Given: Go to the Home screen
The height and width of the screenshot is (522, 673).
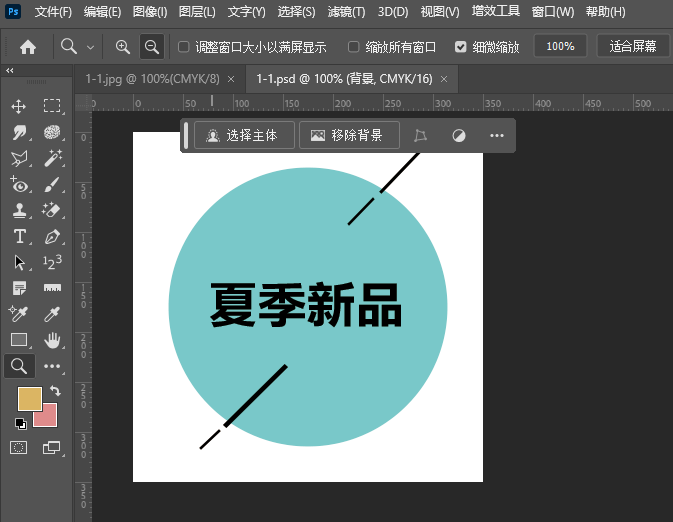Looking at the screenshot, I should click(28, 46).
